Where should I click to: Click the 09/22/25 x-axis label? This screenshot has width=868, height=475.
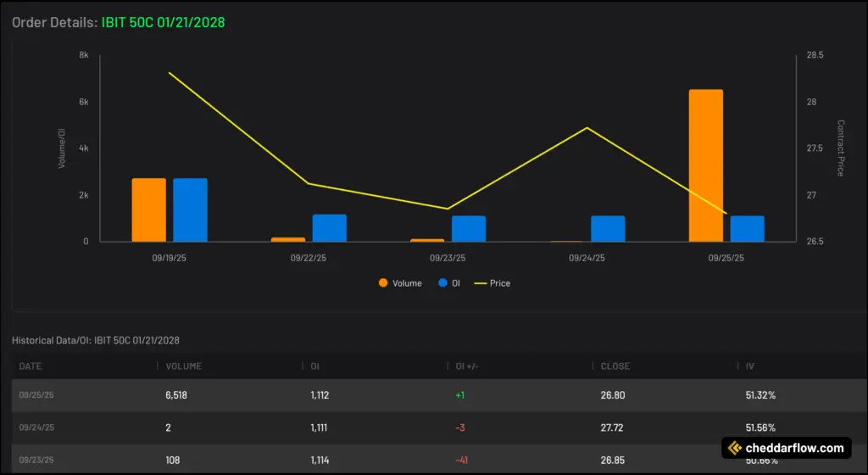(309, 258)
